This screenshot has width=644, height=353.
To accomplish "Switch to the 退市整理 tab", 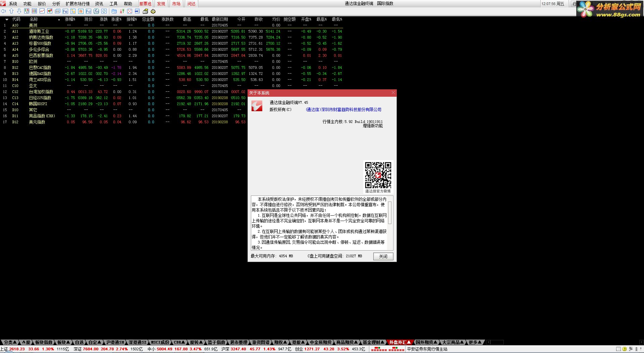I will coord(238,342).
